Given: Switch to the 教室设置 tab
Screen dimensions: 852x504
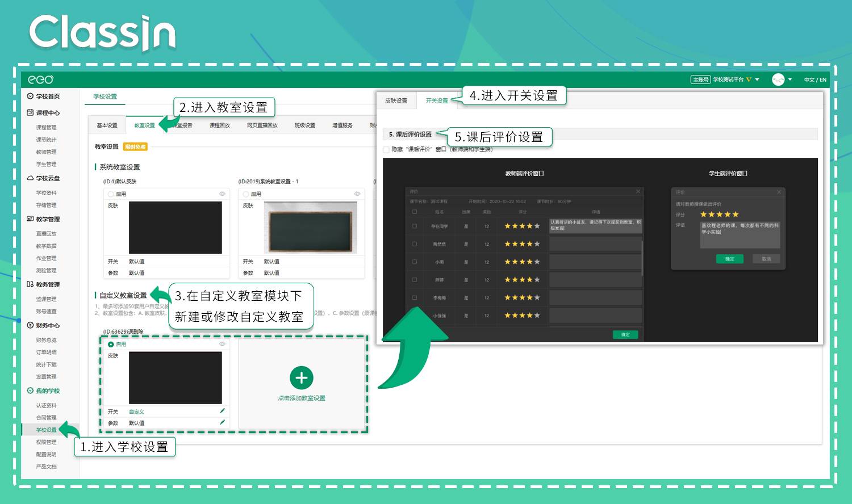Looking at the screenshot, I should pos(144,125).
